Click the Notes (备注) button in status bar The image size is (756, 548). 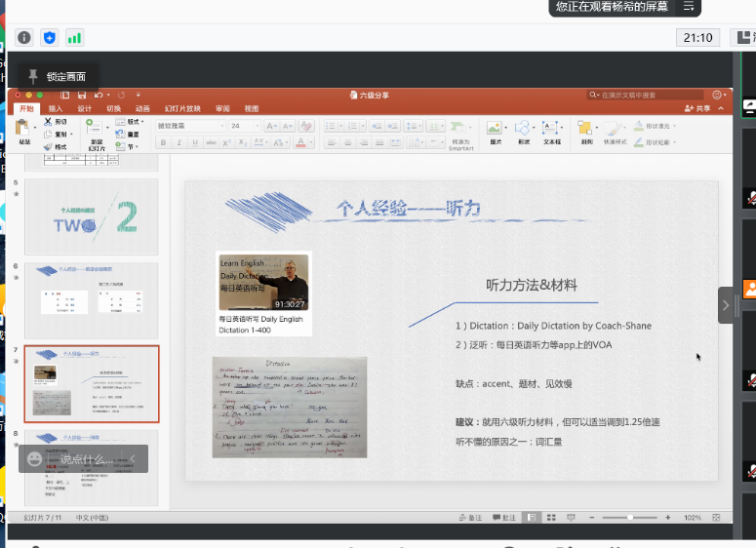pyautogui.click(x=472, y=517)
